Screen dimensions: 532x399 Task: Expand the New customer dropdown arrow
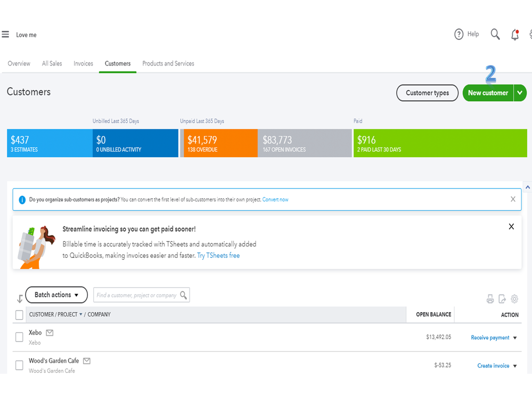(520, 93)
